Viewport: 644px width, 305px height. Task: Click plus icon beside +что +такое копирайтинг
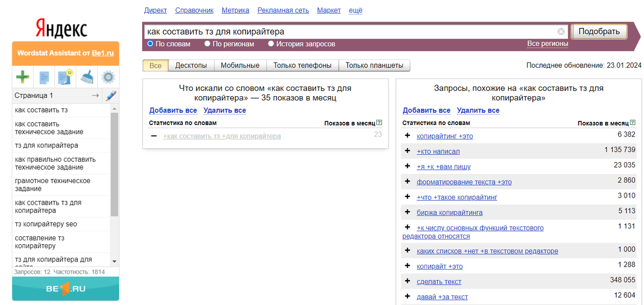407,197
